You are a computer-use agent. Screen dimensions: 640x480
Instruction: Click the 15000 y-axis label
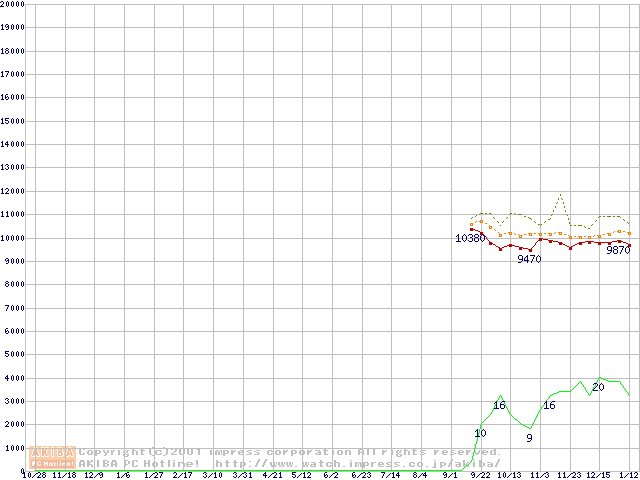12,121
